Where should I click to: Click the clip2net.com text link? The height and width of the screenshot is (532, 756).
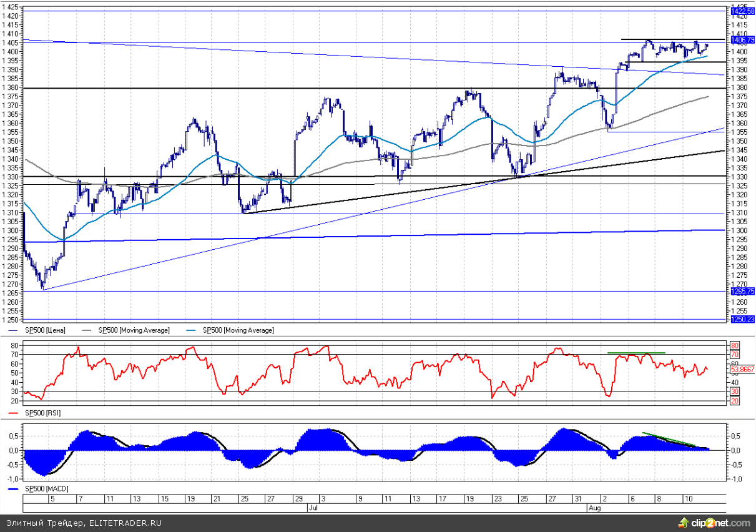(x=720, y=523)
